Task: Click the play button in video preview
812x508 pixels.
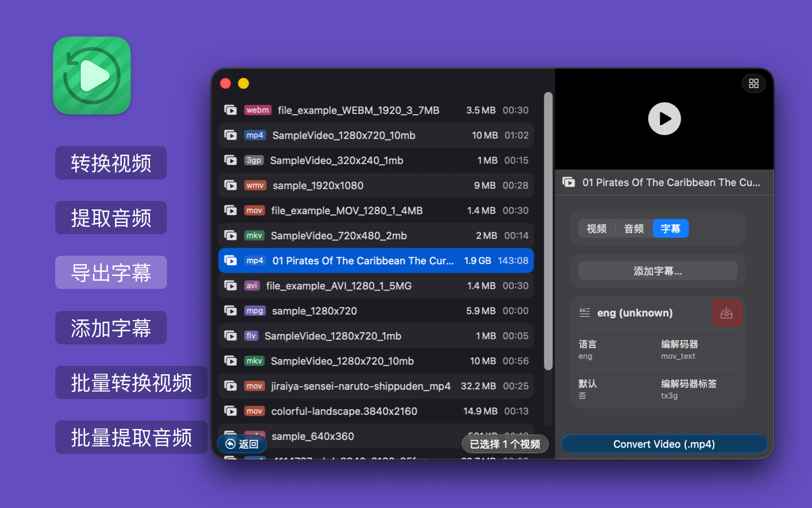Action: click(664, 119)
